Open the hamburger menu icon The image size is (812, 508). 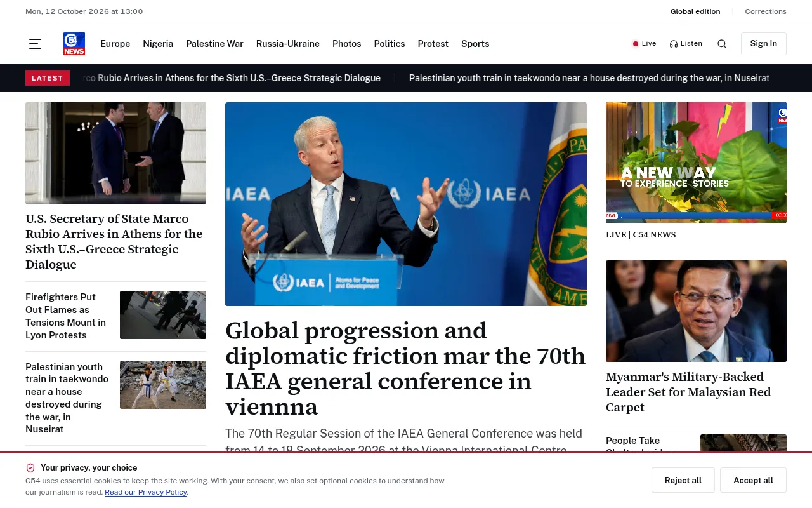click(35, 44)
